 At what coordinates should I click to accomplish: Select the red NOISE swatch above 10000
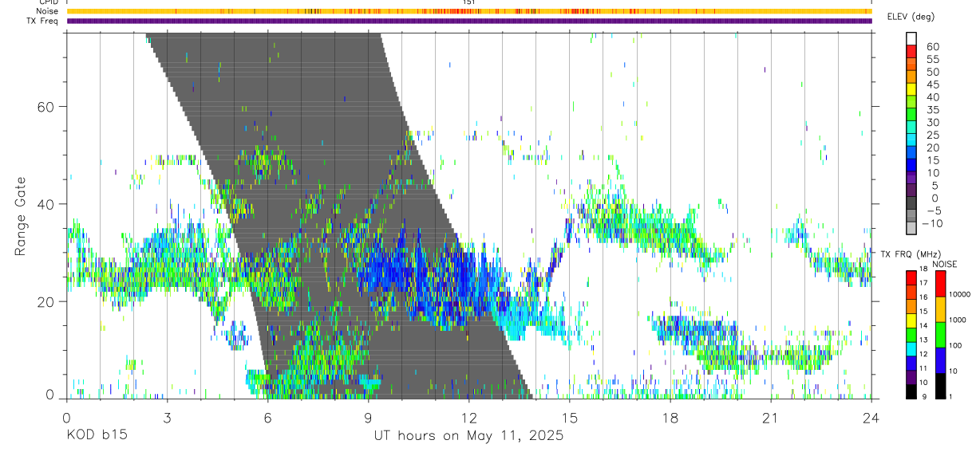coord(941,283)
